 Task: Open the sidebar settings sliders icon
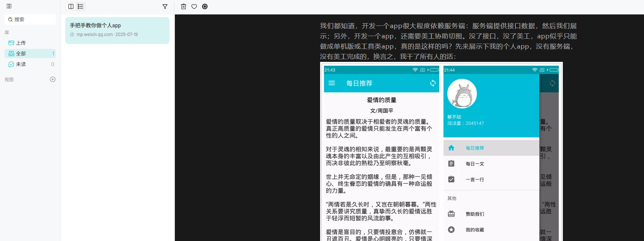(9, 6)
